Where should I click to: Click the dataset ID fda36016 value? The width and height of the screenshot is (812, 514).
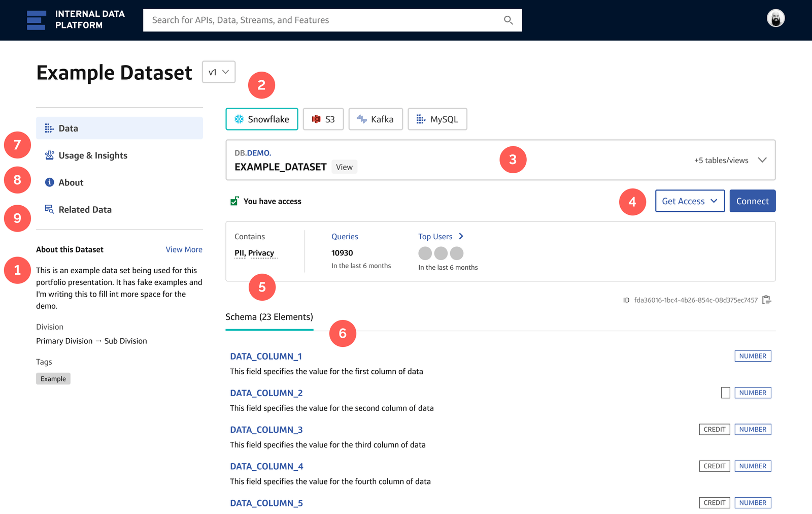tap(696, 300)
